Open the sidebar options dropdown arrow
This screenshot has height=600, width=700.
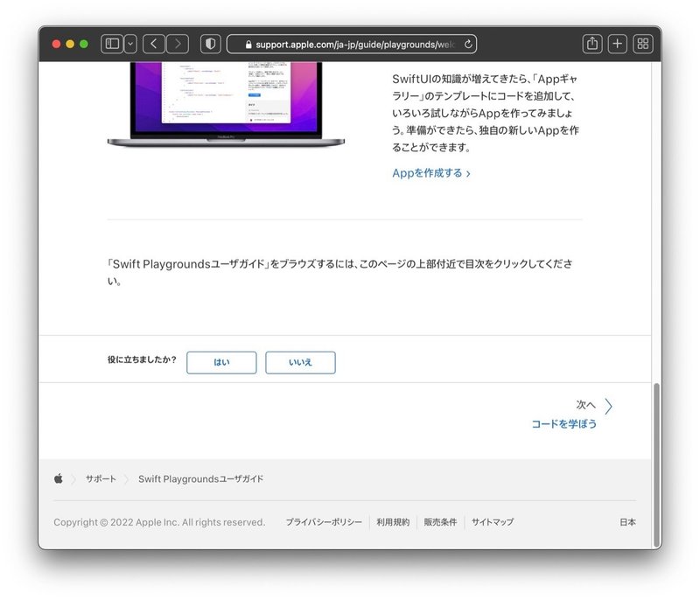(130, 44)
